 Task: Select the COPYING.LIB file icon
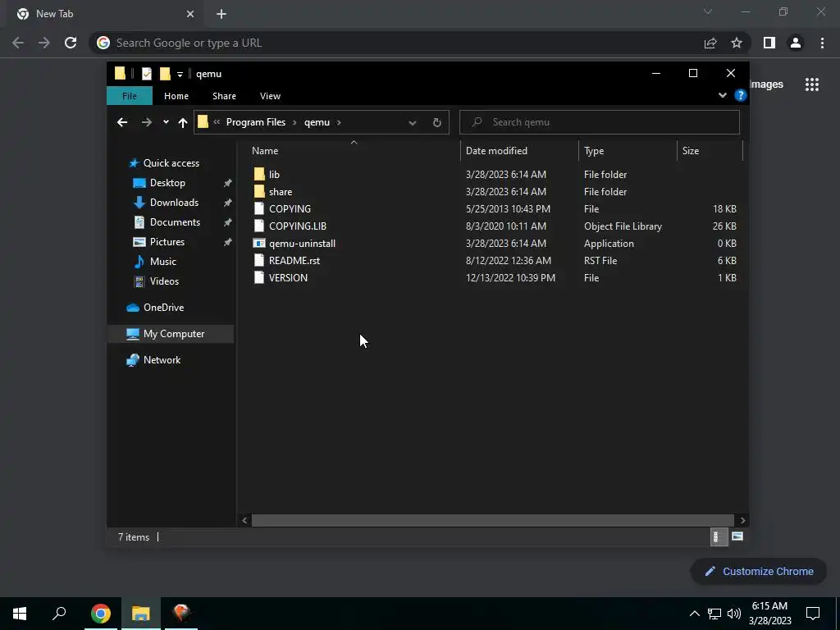259,226
